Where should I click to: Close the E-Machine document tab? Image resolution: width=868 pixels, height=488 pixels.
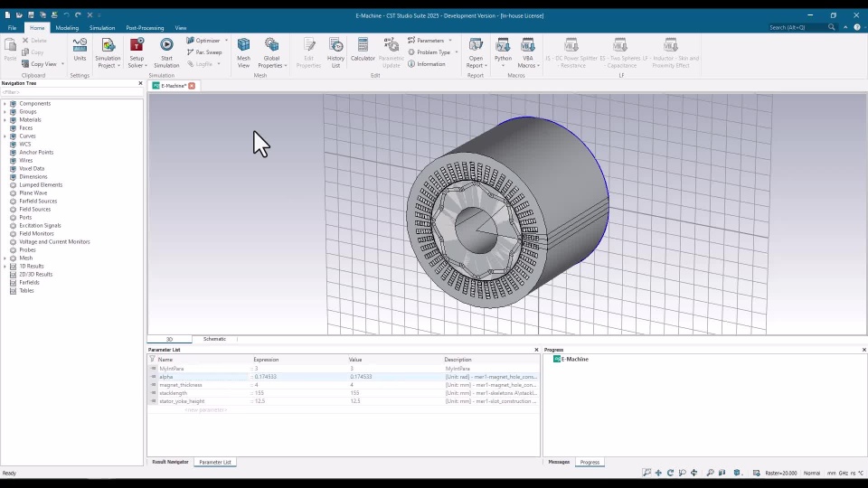pyautogui.click(x=192, y=86)
